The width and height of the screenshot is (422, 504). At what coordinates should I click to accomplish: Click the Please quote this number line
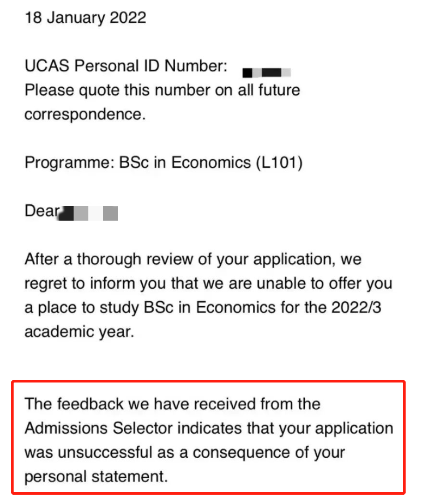[162, 90]
